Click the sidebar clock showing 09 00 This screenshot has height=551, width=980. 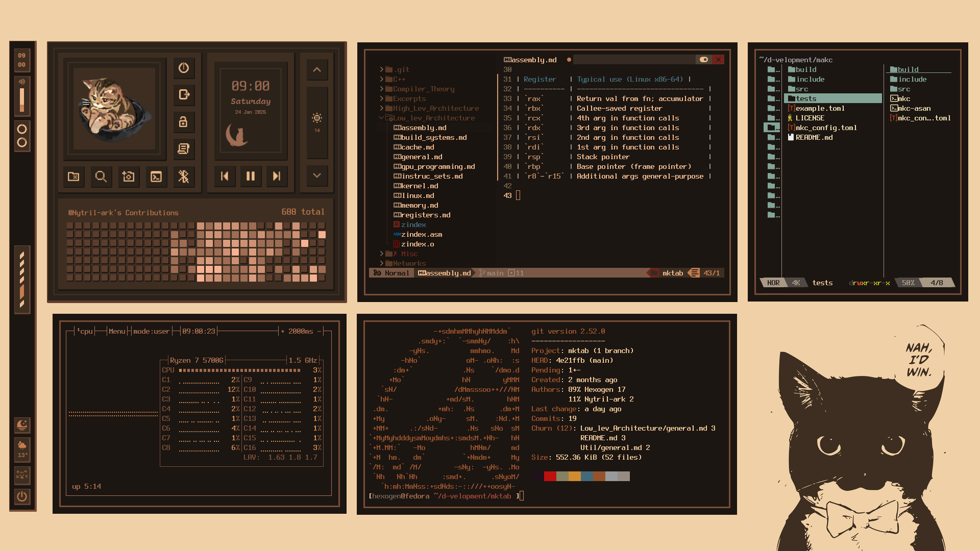click(x=22, y=60)
